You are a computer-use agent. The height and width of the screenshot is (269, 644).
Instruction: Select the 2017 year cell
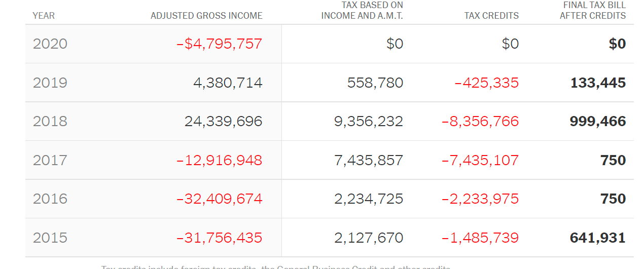50,160
